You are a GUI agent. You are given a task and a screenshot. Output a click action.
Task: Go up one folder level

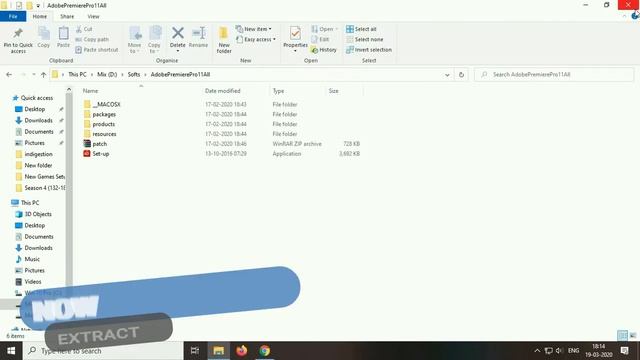(43, 74)
